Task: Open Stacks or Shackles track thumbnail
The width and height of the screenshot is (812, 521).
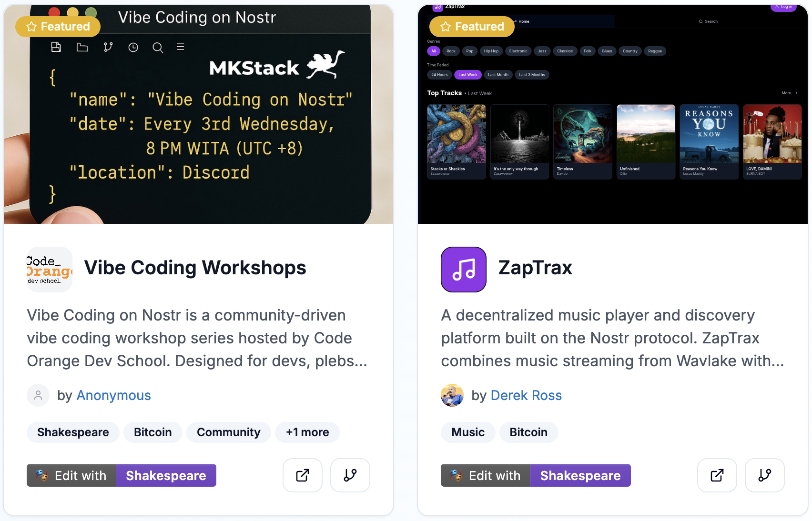Action: pos(457,134)
